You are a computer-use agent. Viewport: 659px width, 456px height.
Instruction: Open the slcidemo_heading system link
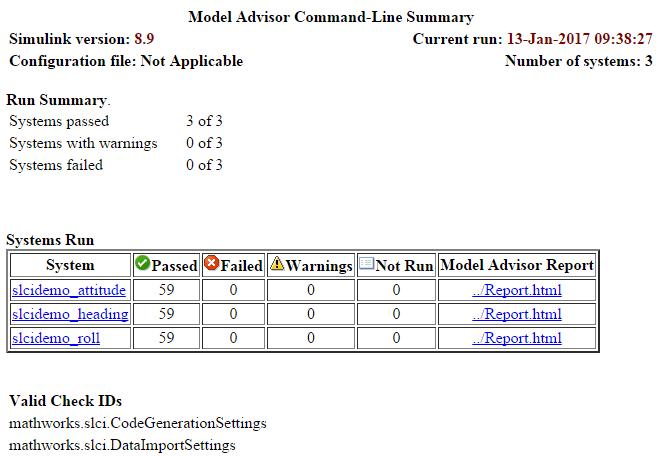[x=70, y=314]
